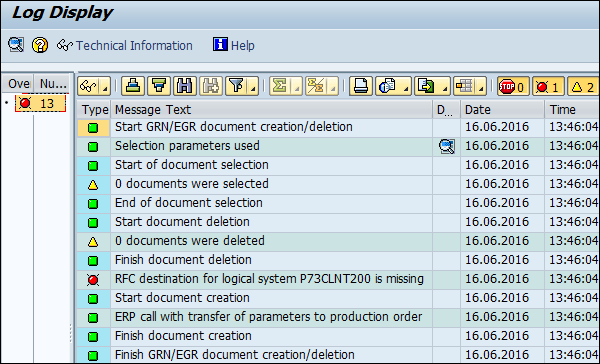Viewport: 600px width, 364px height.
Task: Toggle the yellow warning messages filter
Action: click(583, 87)
